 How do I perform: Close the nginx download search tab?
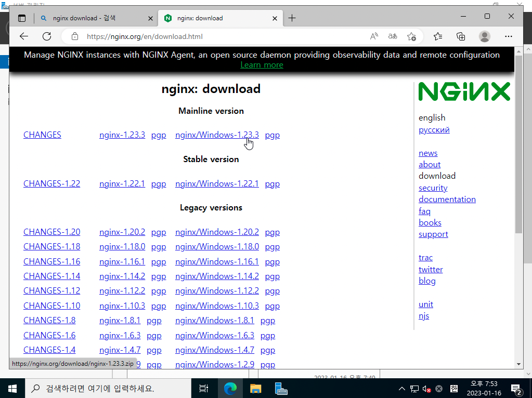[x=150, y=18]
